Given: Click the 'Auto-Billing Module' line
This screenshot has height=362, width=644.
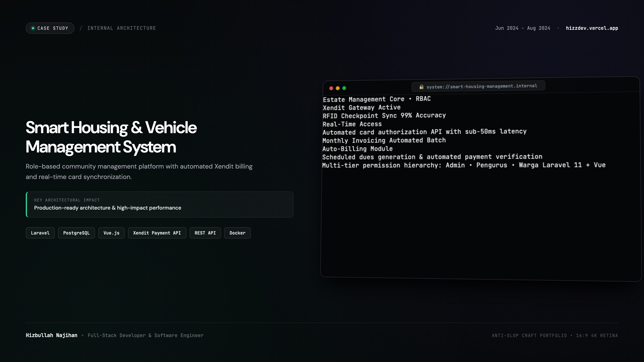Looking at the screenshot, I should tap(357, 149).
